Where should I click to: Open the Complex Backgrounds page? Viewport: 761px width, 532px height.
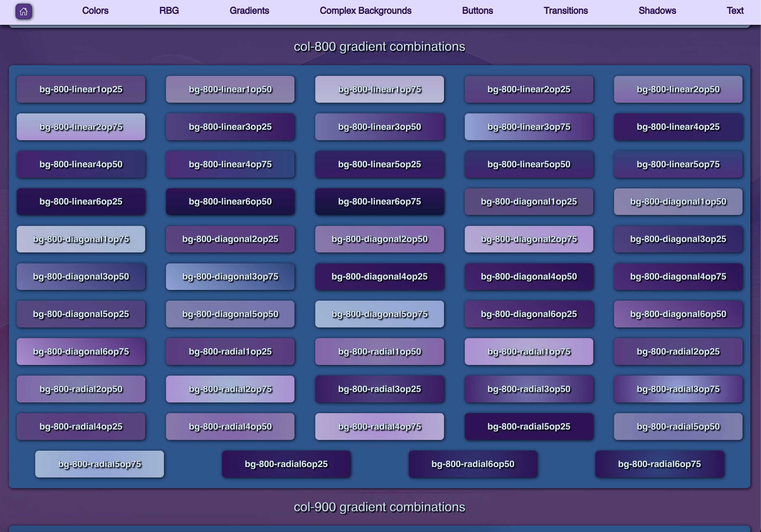pyautogui.click(x=365, y=10)
